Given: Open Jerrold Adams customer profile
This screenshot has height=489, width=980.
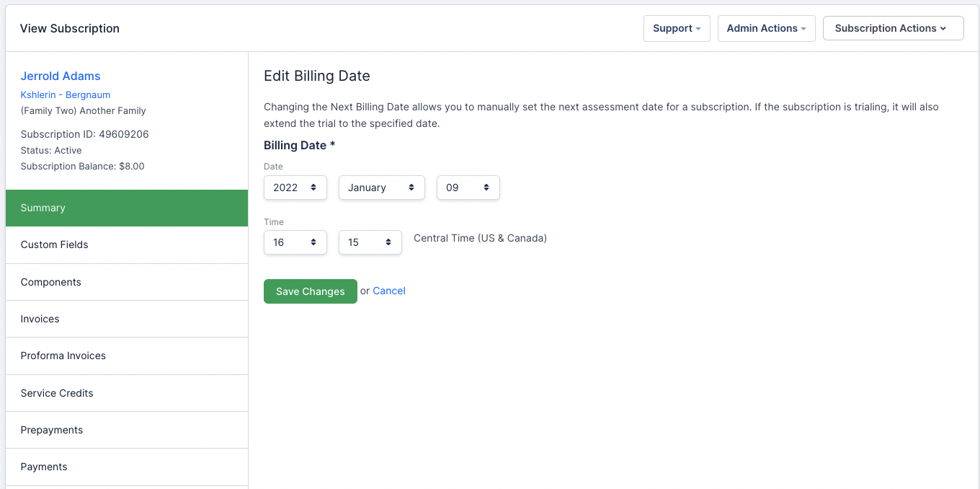Looking at the screenshot, I should pyautogui.click(x=61, y=76).
